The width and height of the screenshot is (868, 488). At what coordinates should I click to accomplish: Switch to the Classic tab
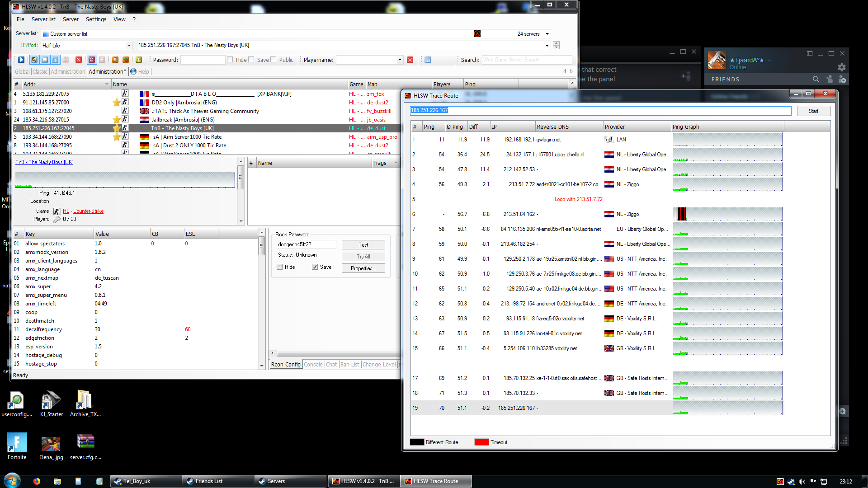[x=40, y=71]
